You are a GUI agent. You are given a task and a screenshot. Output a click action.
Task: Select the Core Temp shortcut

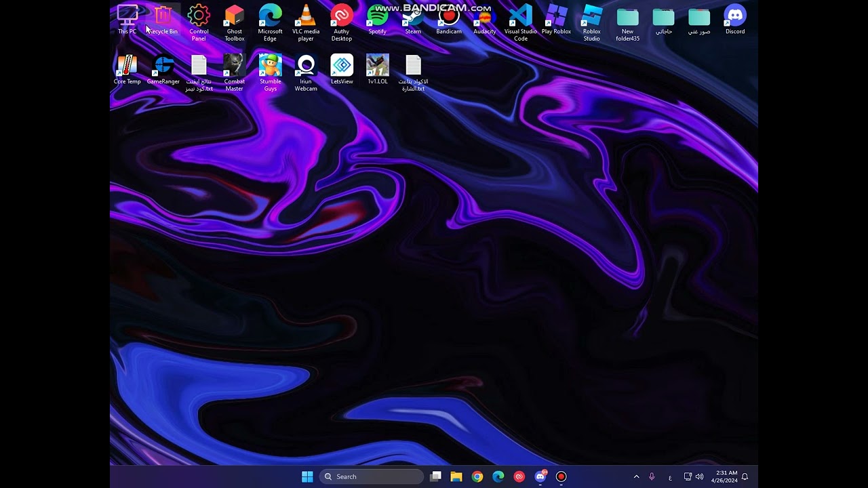(127, 70)
